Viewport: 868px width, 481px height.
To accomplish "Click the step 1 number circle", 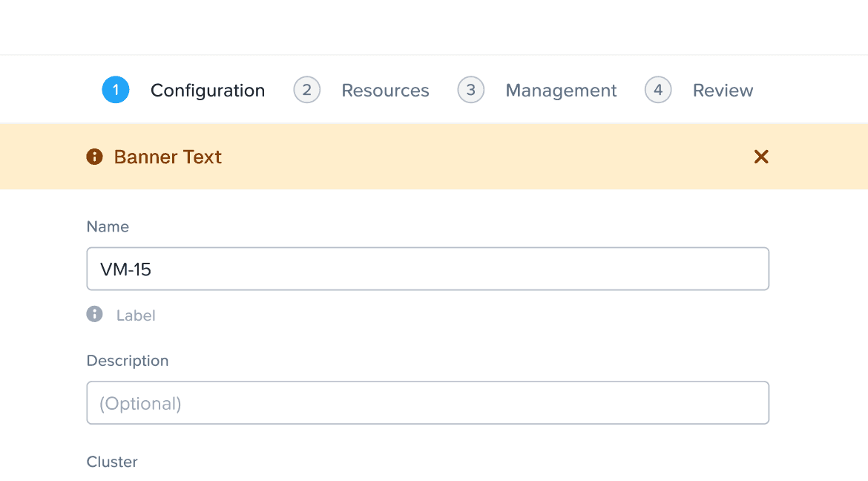I will point(116,91).
